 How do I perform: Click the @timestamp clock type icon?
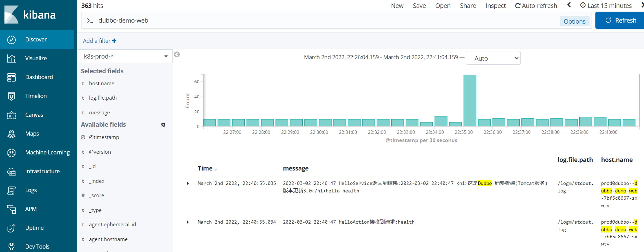coord(83,137)
